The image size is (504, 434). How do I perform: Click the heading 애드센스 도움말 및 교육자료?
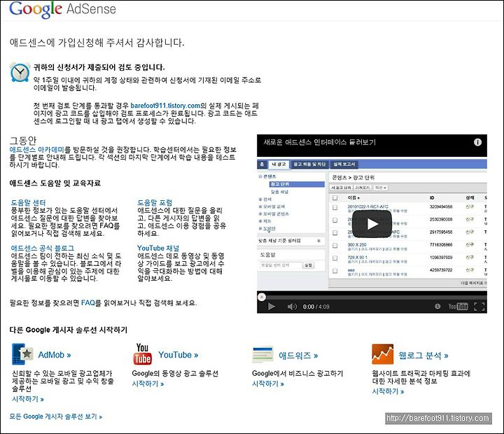pos(55,183)
